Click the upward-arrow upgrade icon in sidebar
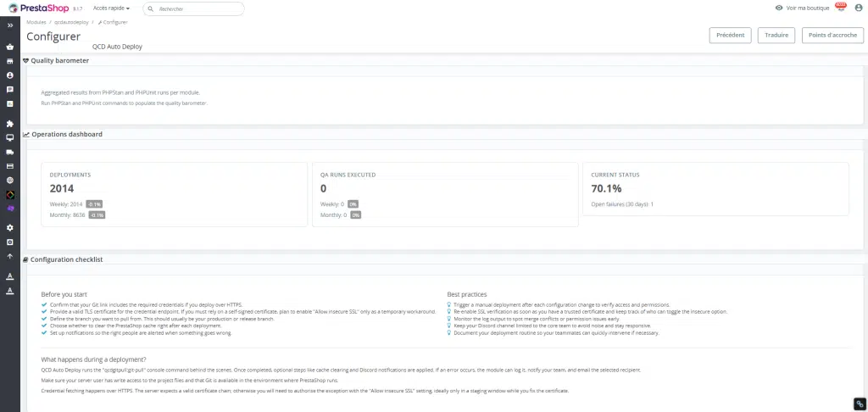 coord(10,256)
